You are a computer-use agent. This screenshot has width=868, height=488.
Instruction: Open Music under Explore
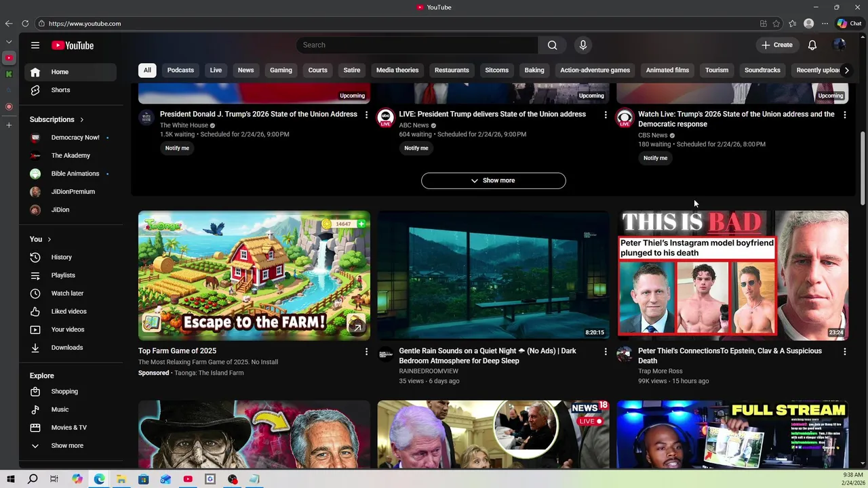71,409
